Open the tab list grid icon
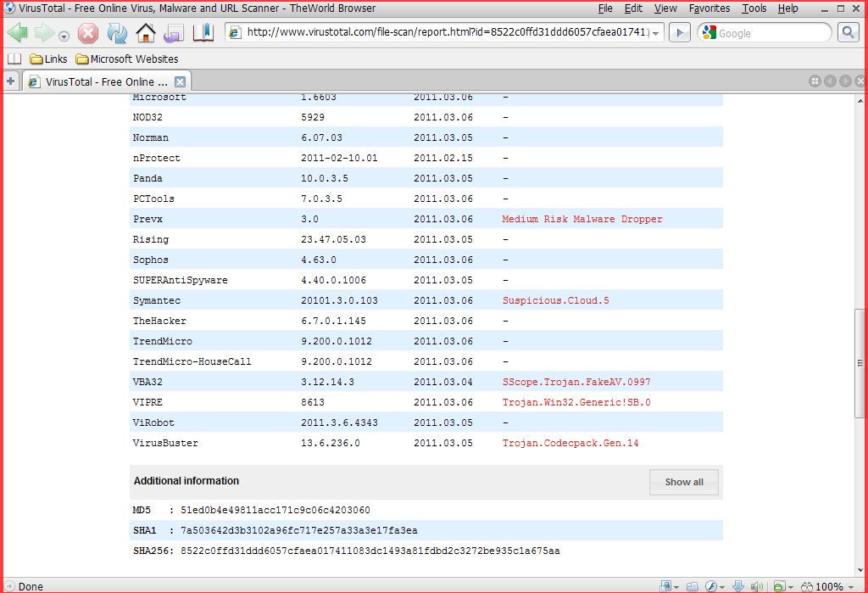Screen dimensions: 868x593 (x=815, y=81)
